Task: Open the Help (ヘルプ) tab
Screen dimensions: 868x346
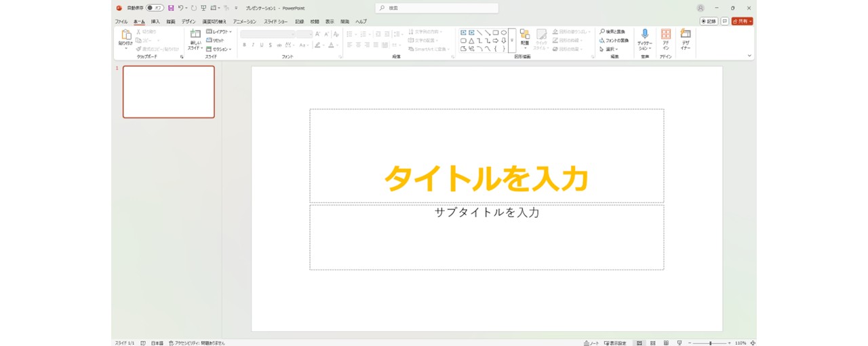Action: 361,21
